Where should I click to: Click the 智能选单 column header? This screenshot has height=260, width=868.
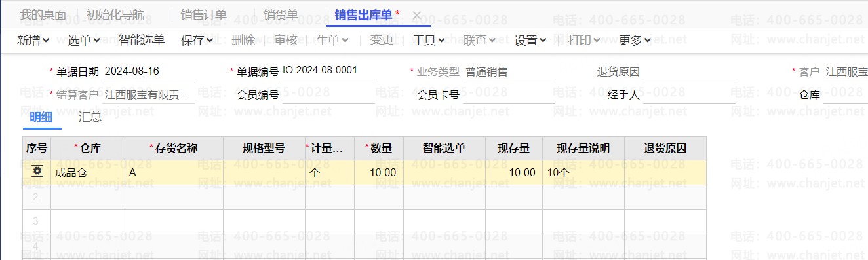coord(444,149)
